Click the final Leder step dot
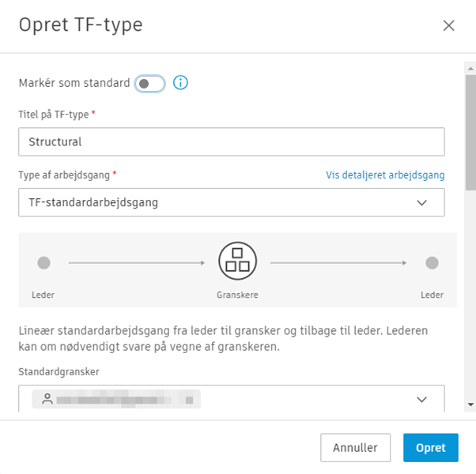Viewport: 476px width, 474px height. pos(432,262)
